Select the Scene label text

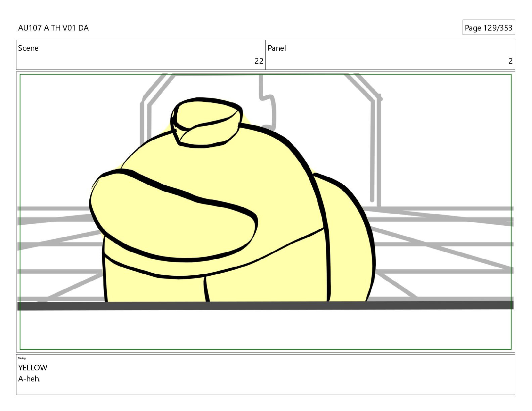pyautogui.click(x=28, y=48)
